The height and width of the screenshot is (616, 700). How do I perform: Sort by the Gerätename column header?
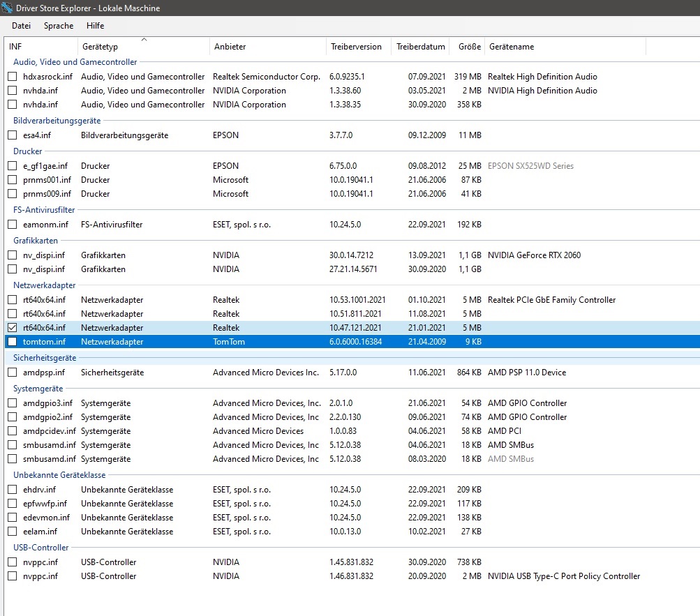pyautogui.click(x=565, y=47)
